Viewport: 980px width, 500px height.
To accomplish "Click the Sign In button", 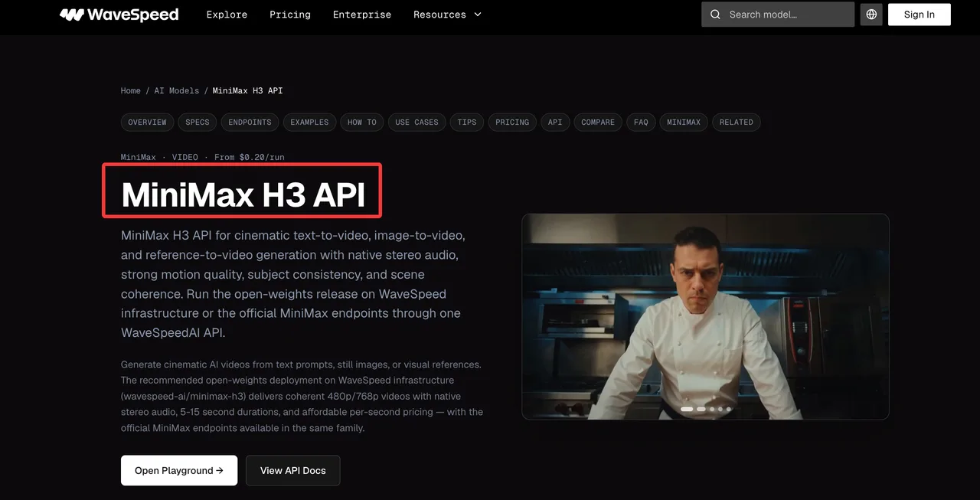I will 920,15.
